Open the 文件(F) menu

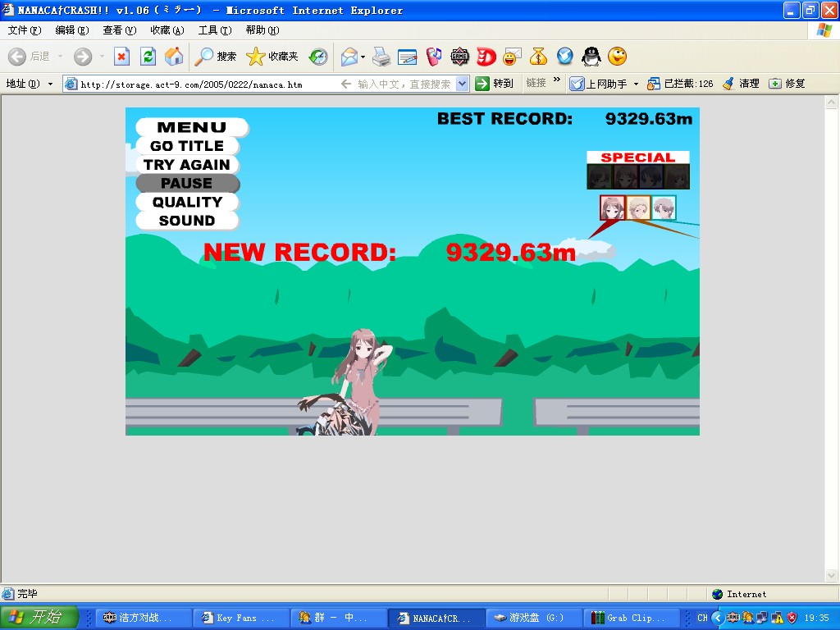(x=24, y=30)
